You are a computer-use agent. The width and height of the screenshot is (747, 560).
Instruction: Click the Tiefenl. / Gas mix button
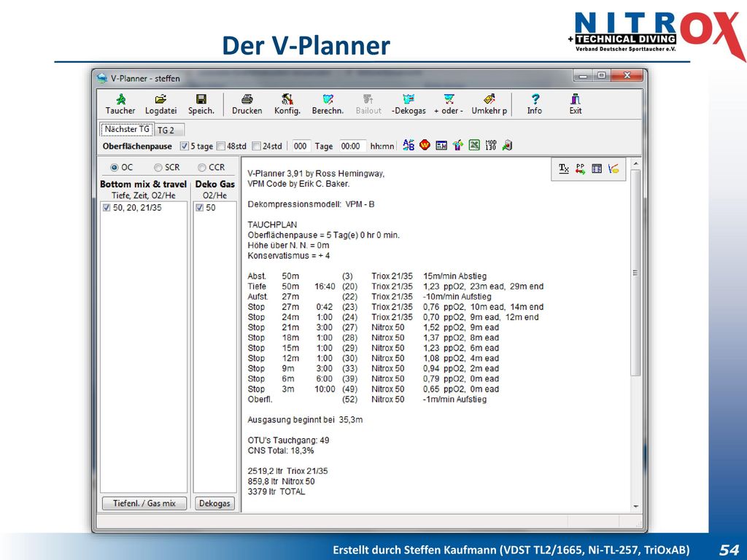pyautogui.click(x=144, y=503)
